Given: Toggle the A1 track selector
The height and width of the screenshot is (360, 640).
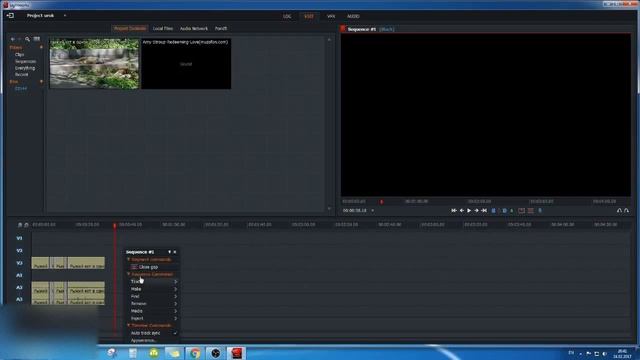Looking at the screenshot, I should [x=19, y=276].
